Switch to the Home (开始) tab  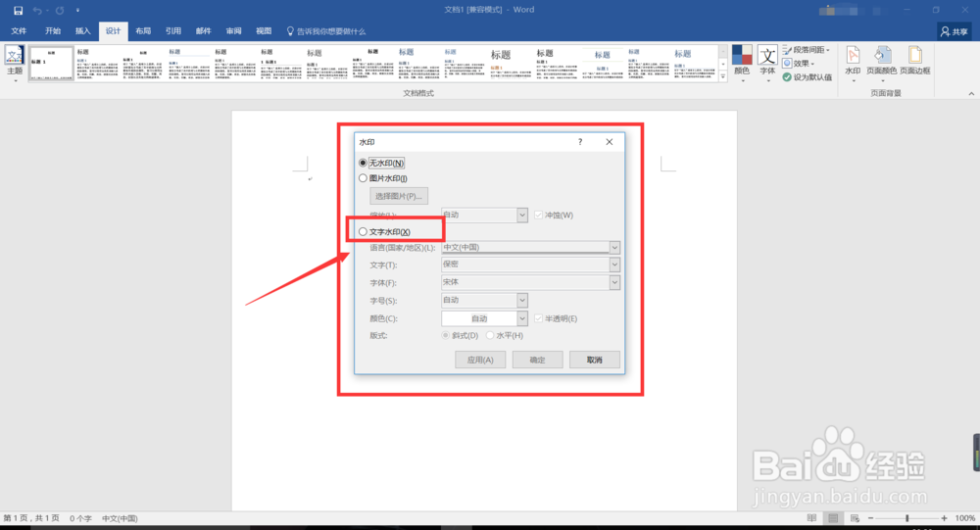pyautogui.click(x=53, y=31)
